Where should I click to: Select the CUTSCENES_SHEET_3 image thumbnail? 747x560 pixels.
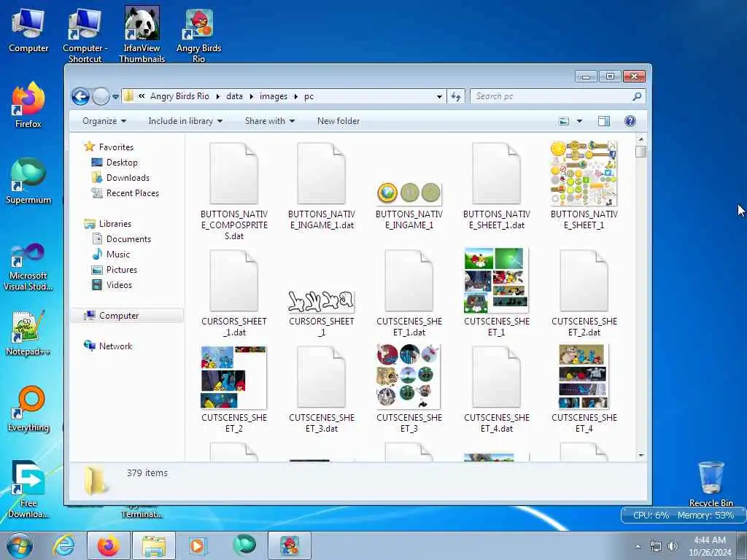point(409,389)
